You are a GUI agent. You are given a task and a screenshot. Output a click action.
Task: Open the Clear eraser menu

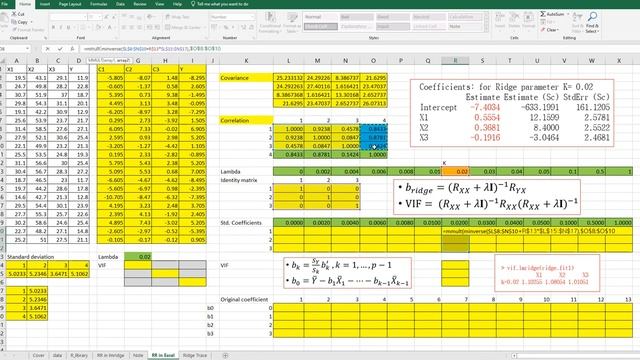tap(549, 30)
